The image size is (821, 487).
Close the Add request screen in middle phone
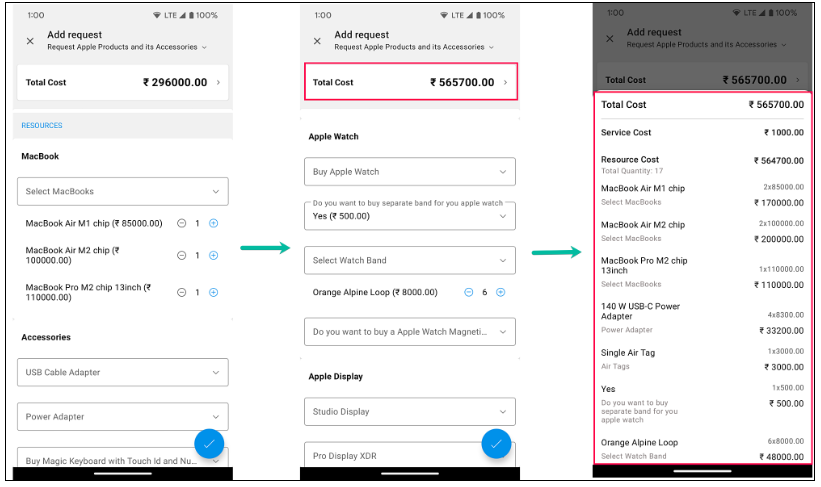coord(317,41)
